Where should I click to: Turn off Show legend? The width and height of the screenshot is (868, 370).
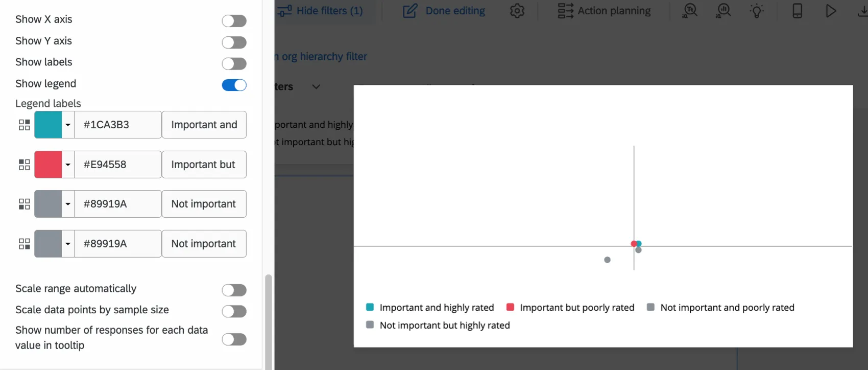pos(234,85)
